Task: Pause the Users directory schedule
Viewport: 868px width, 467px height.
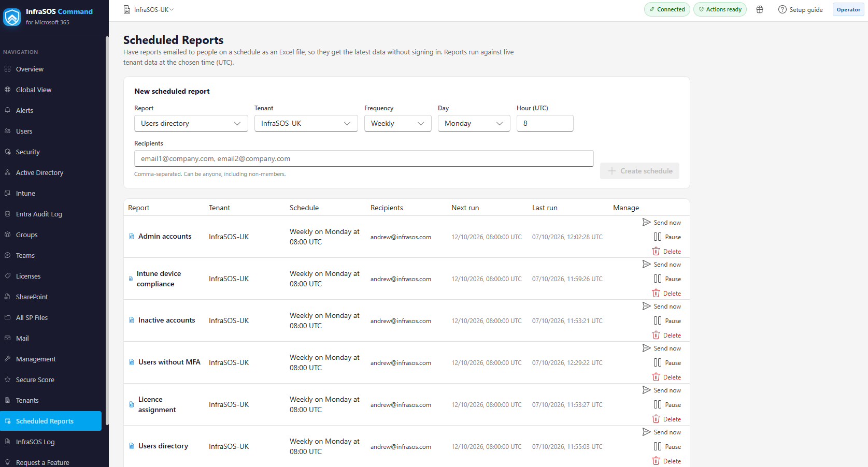Action: click(x=667, y=446)
